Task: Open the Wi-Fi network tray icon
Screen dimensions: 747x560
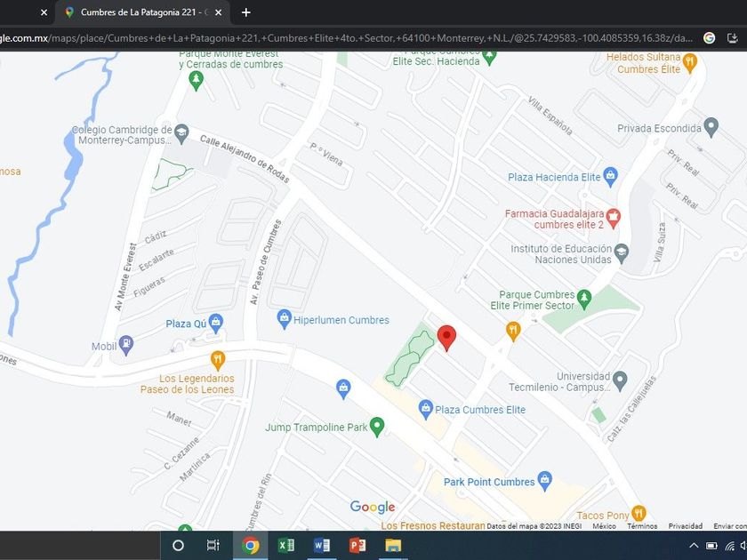Action: pyautogui.click(x=729, y=546)
